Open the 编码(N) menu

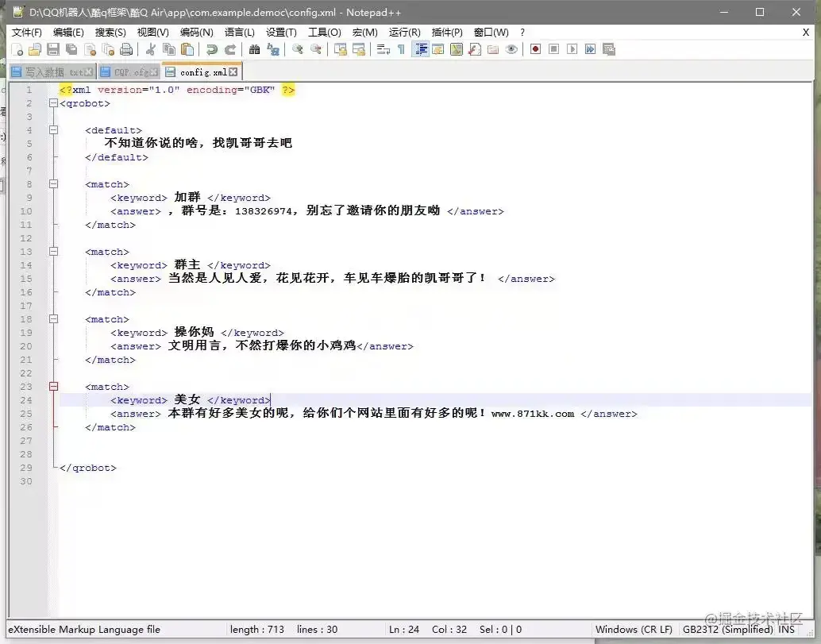coord(196,33)
